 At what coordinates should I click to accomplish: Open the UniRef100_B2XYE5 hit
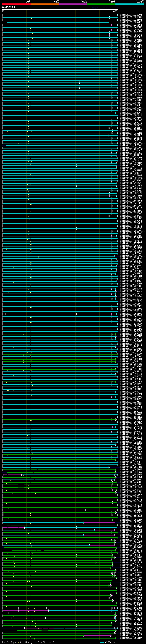131,22
